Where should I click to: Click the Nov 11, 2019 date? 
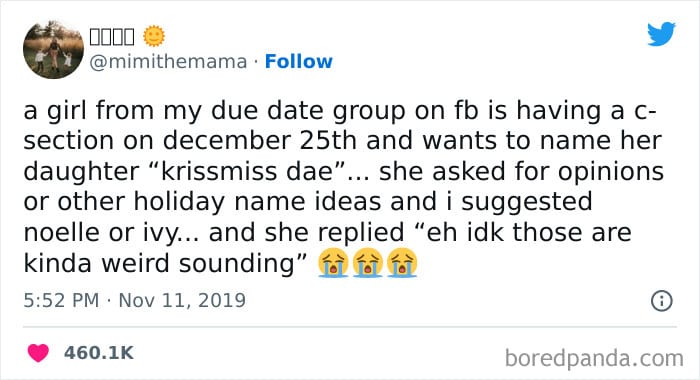[x=182, y=300]
